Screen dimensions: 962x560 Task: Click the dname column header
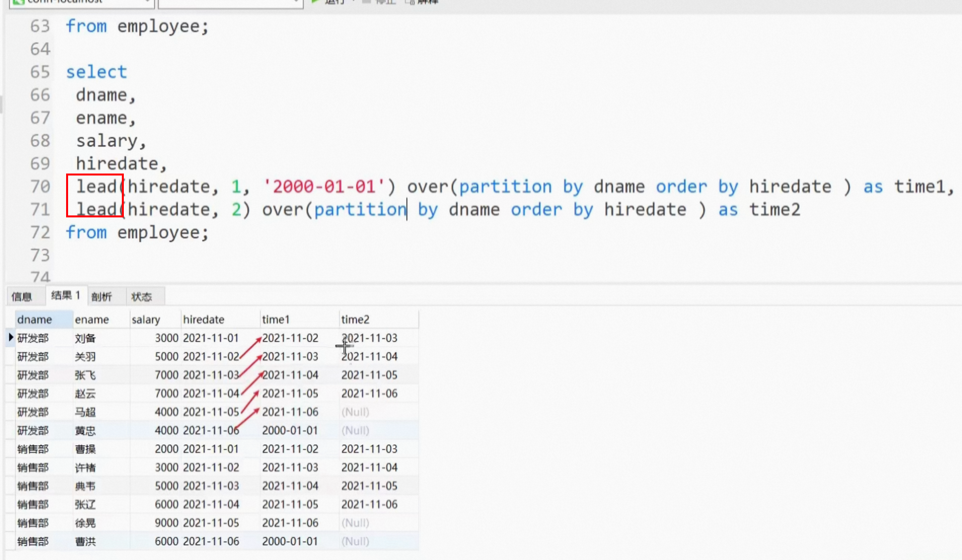(x=43, y=319)
